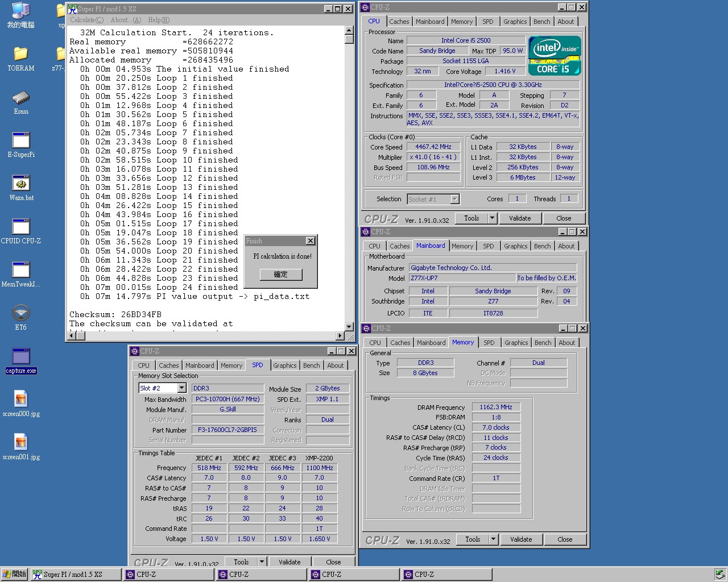Confirm the PI calculation done dialog
The height and width of the screenshot is (582, 728).
click(281, 275)
